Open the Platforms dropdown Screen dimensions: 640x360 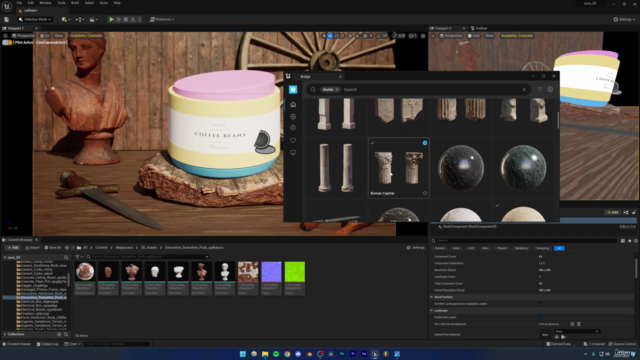[162, 19]
